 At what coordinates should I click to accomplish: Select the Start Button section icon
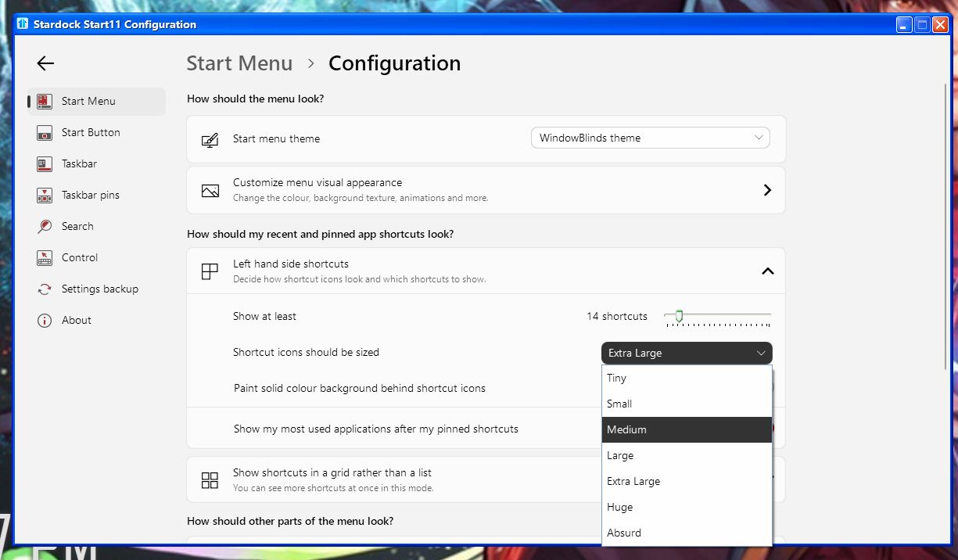(43, 132)
